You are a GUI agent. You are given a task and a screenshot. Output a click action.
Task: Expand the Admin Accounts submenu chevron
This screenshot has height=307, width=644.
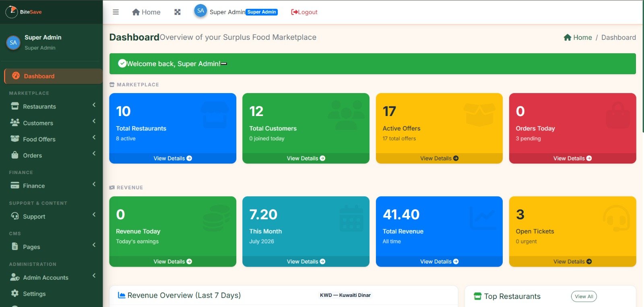click(94, 276)
